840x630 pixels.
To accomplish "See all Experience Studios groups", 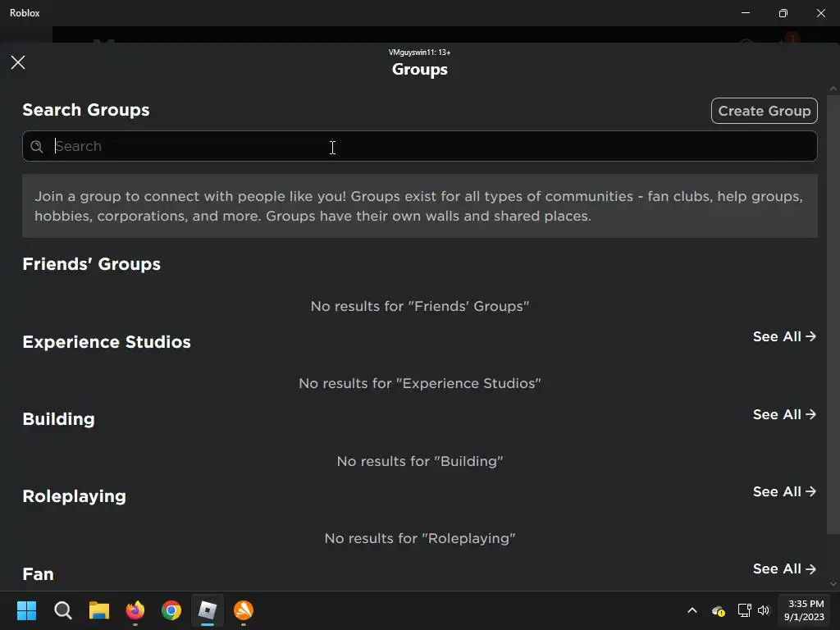I will click(784, 336).
